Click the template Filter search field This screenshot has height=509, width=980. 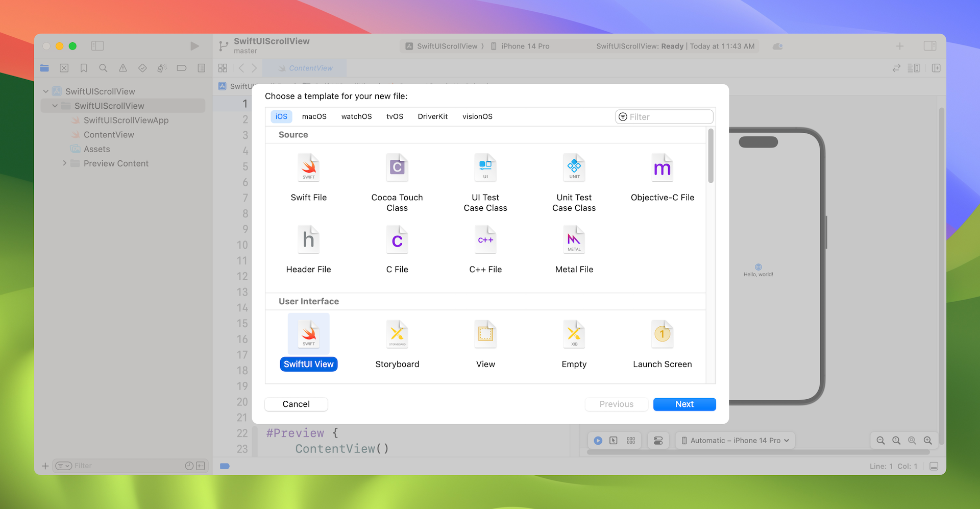tap(664, 117)
